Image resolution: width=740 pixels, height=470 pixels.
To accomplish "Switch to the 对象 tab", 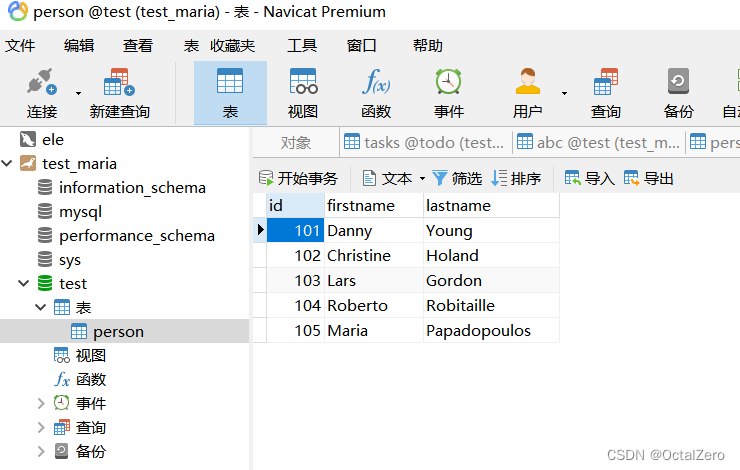I will click(296, 143).
